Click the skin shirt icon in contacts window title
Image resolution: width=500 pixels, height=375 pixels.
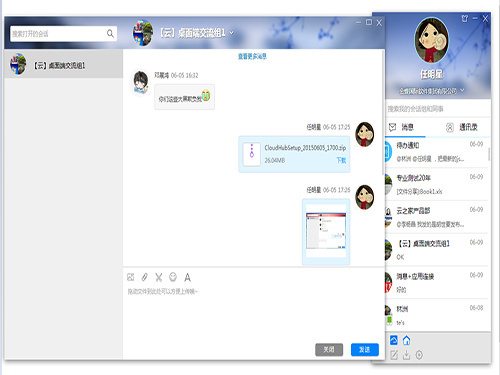(464, 19)
